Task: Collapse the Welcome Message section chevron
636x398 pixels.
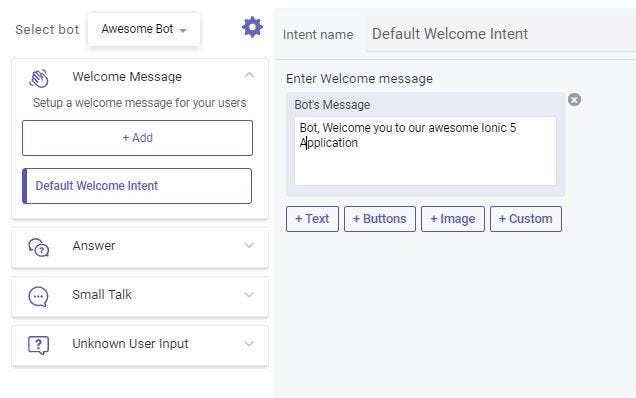Action: pyautogui.click(x=249, y=75)
